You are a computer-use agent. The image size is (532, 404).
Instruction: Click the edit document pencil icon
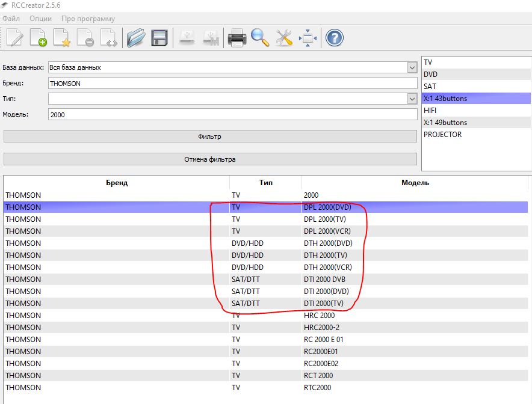[14, 38]
